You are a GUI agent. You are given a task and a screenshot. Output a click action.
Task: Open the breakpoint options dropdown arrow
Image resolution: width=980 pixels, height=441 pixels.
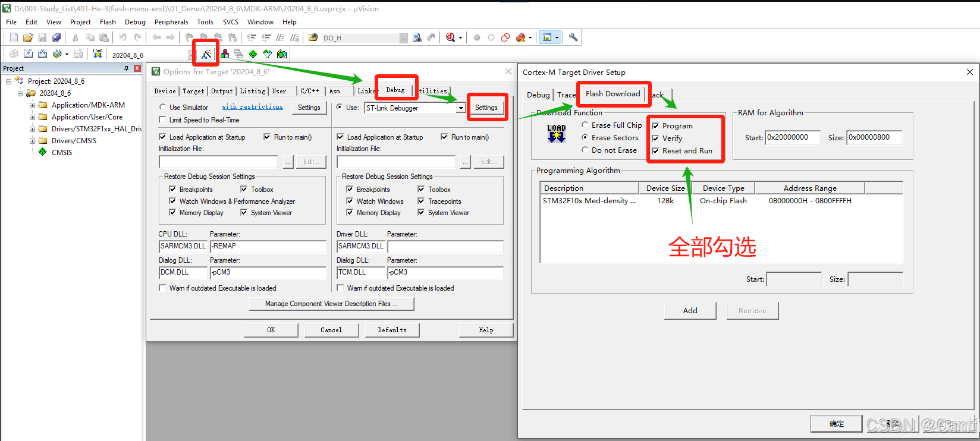click(x=530, y=37)
